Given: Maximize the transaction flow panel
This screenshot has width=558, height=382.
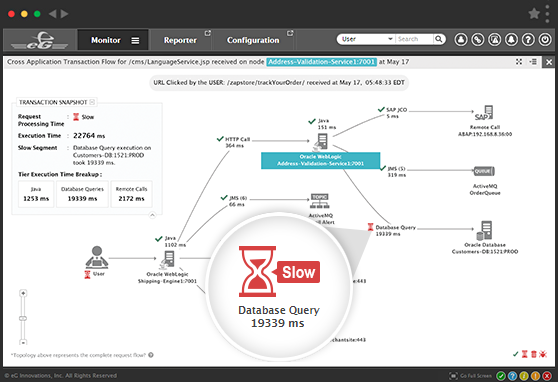Looking at the screenshot, I should click(519, 62).
